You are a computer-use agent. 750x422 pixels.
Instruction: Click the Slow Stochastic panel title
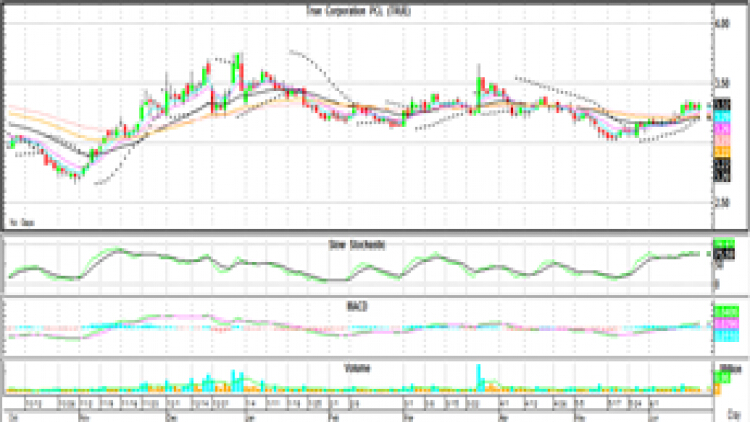click(357, 245)
